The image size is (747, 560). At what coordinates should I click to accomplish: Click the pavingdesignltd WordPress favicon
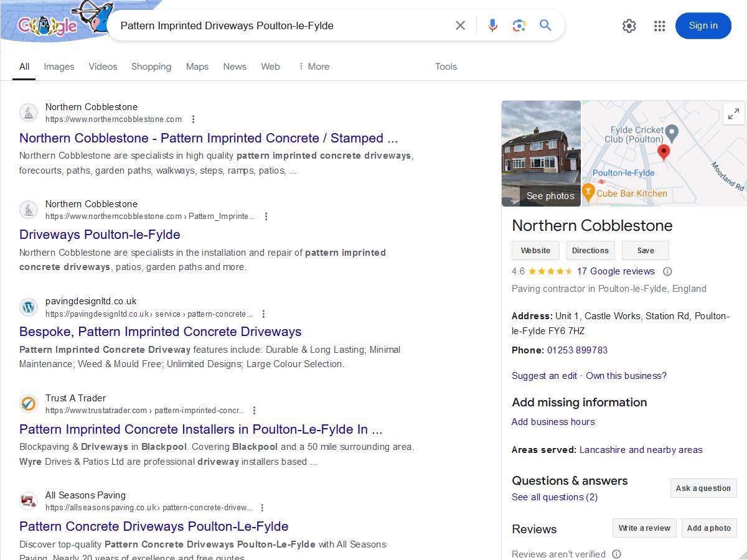coord(29,307)
